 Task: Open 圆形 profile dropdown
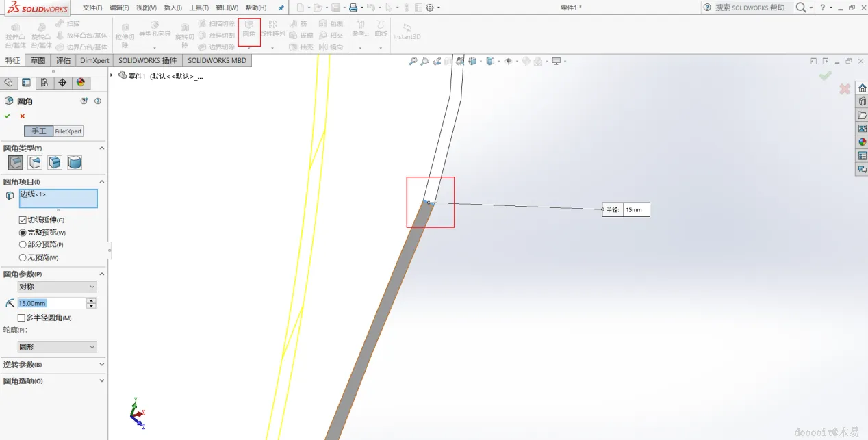click(58, 347)
